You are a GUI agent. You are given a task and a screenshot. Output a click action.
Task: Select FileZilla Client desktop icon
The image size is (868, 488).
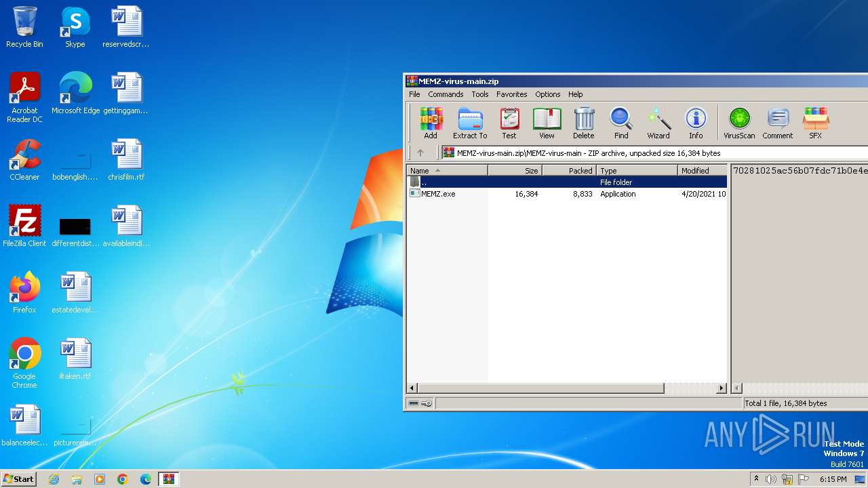(x=24, y=226)
